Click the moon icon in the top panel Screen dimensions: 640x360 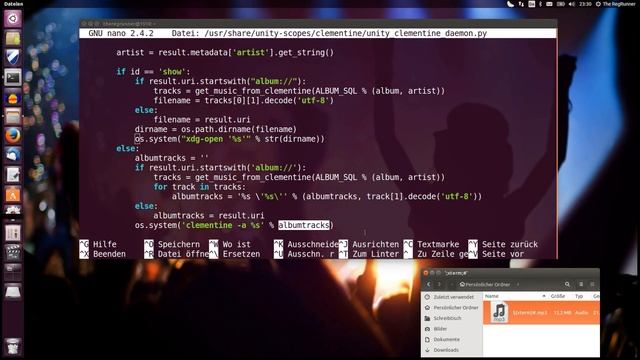[x=510, y=4]
